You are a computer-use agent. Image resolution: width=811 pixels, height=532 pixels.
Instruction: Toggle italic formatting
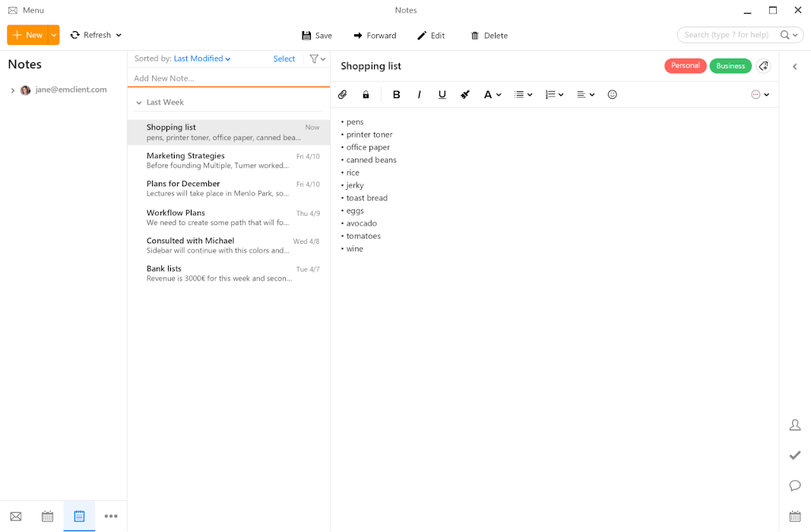[x=419, y=94]
